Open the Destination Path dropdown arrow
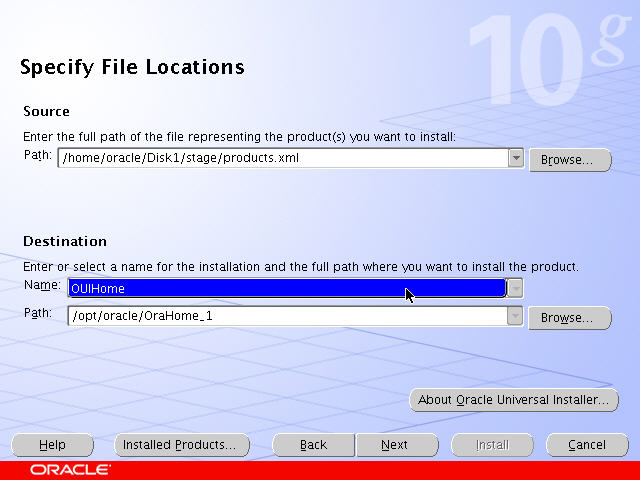 click(515, 316)
